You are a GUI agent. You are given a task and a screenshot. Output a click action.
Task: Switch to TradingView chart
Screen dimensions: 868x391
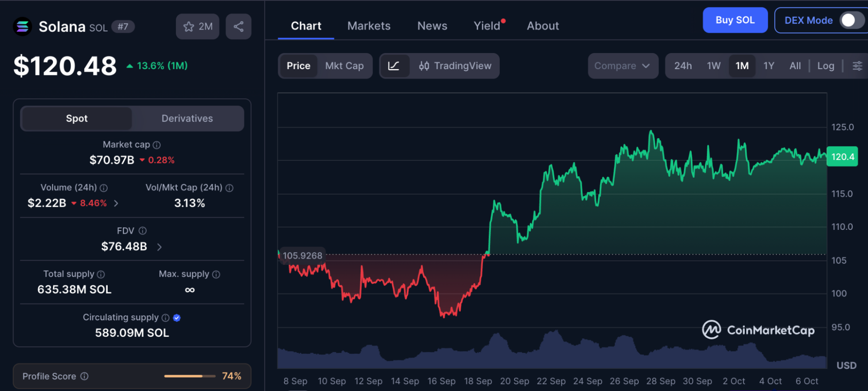tap(455, 66)
